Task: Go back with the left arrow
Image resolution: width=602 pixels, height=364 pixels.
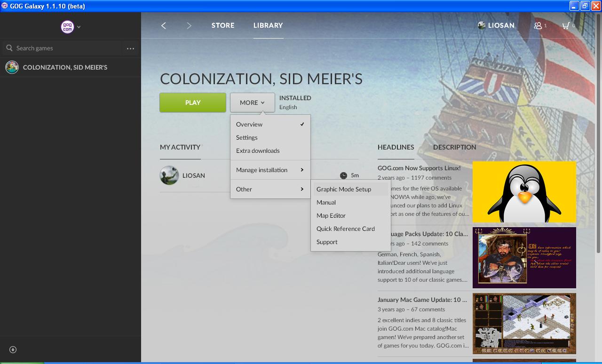Action: click(x=164, y=25)
